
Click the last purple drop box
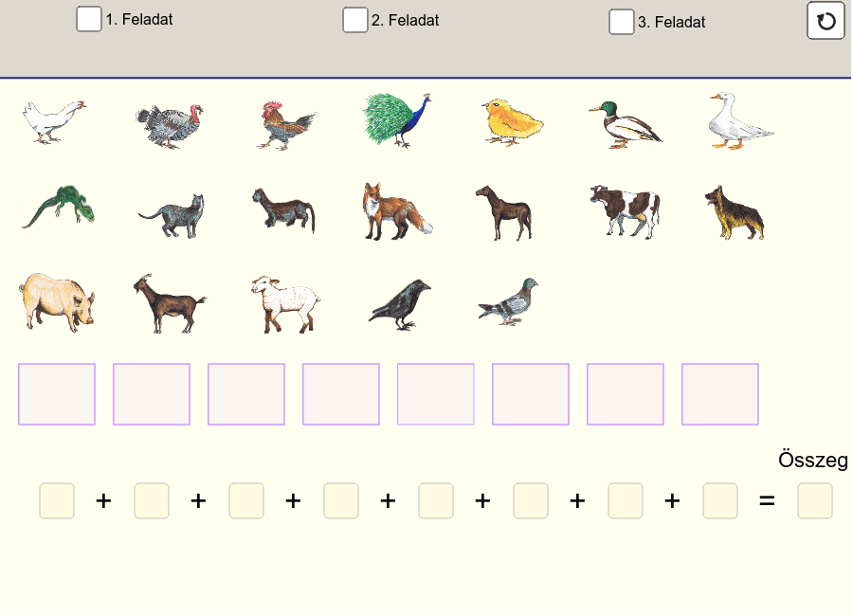click(719, 394)
